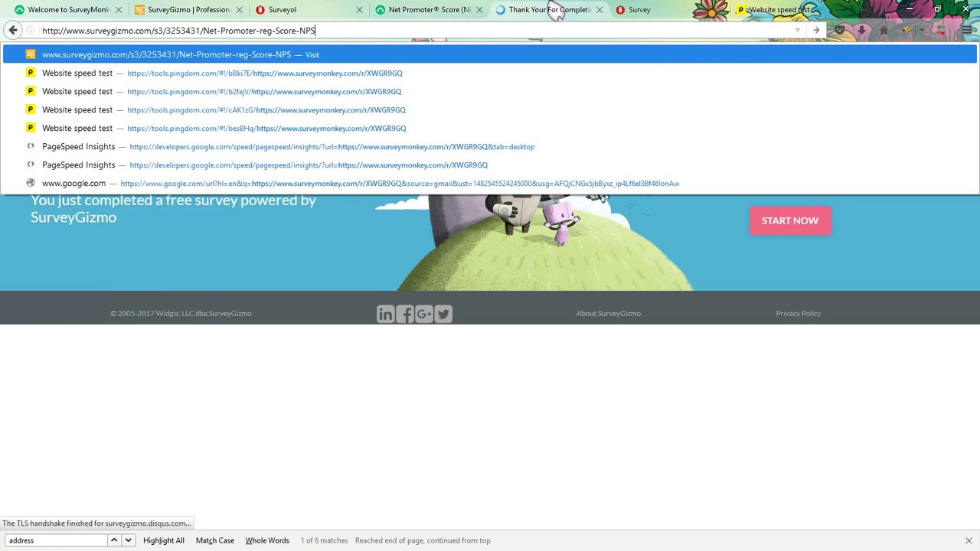This screenshot has width=980, height=551.
Task: Click the TLS handshake status message
Action: 96,523
